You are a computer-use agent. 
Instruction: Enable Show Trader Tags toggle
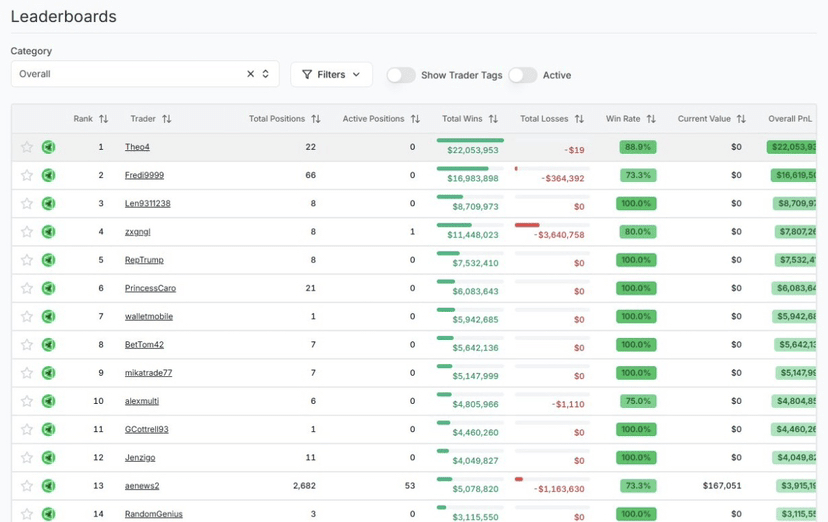[x=401, y=75]
